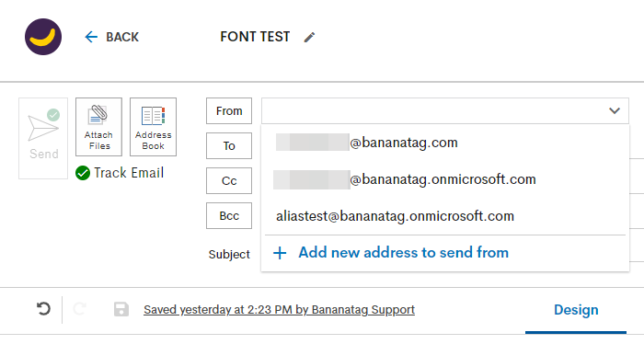
Task: Click the save floppy disk icon
Action: point(121,309)
